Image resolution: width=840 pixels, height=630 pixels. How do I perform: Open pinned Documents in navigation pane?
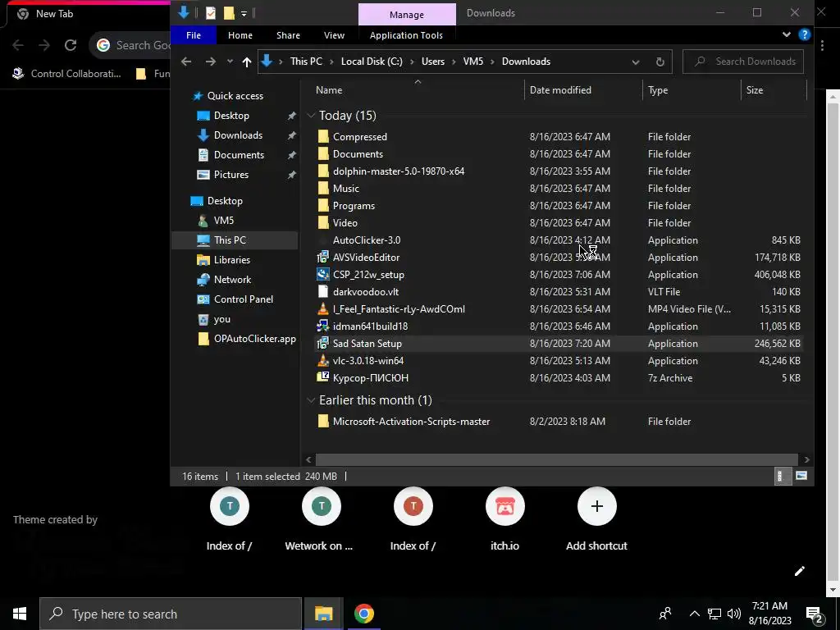point(239,155)
